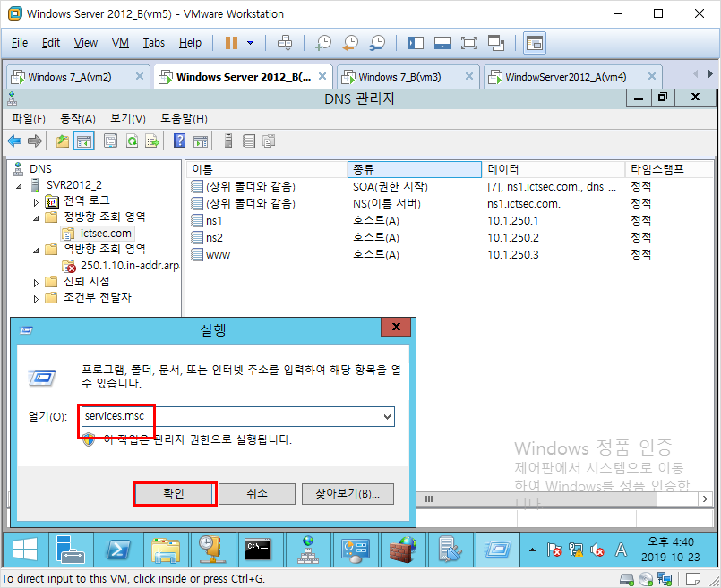Click the Properties toolbar icon left of Refresh
Viewport: 721px width, 588px height.
point(110,141)
